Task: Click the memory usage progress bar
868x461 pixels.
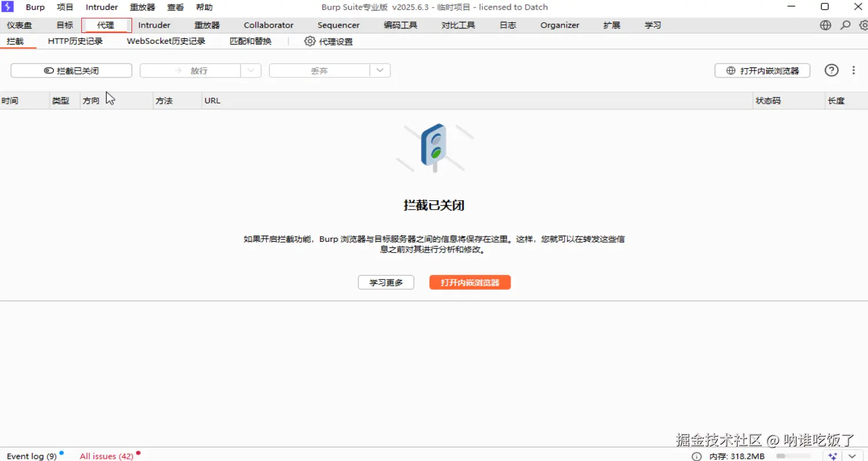Action: (x=794, y=456)
